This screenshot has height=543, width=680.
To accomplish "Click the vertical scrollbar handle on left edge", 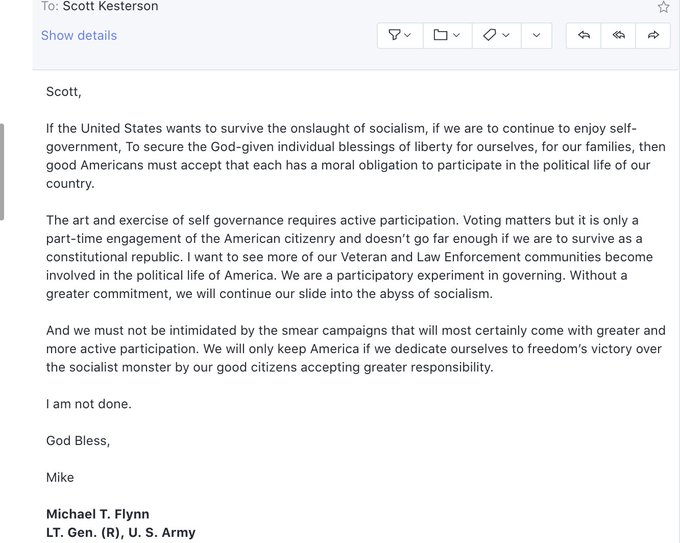I will click(x=3, y=171).
